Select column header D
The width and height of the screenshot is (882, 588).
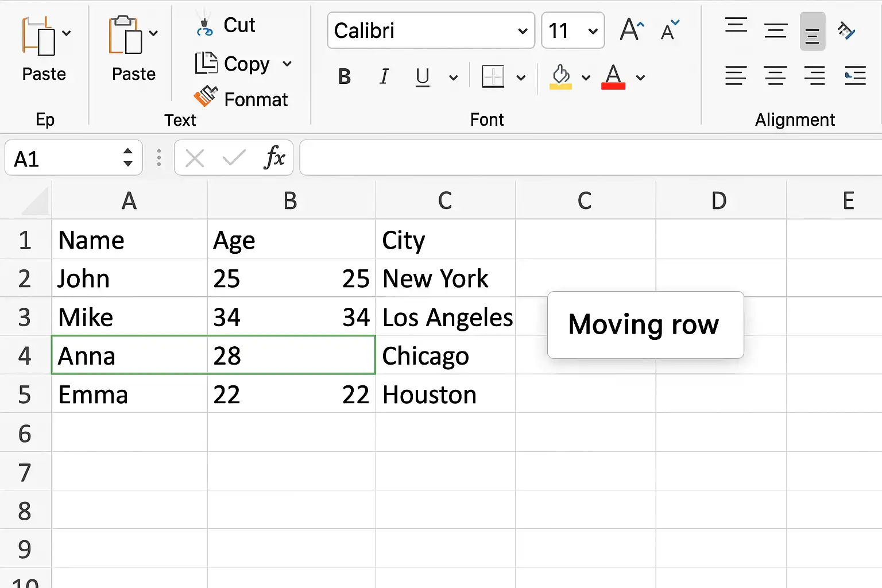[720, 200]
